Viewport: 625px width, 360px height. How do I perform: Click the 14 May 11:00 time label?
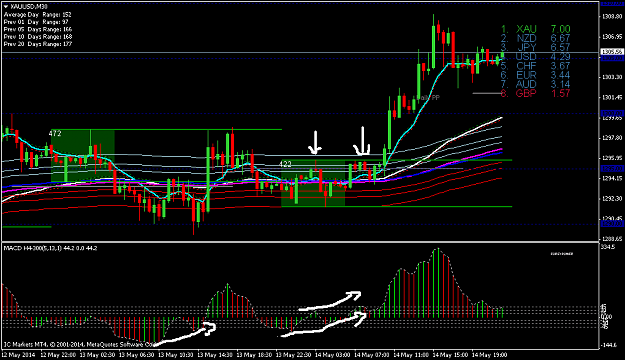pos(411,355)
